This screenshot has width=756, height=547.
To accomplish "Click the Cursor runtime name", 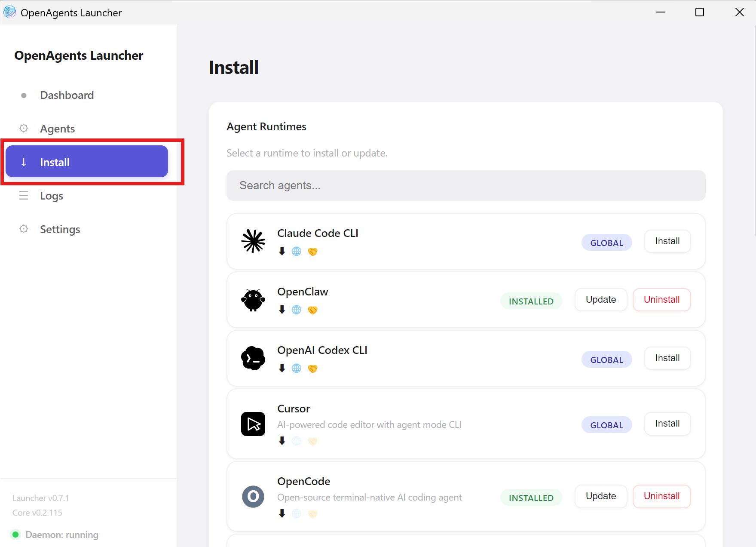I will pos(294,409).
